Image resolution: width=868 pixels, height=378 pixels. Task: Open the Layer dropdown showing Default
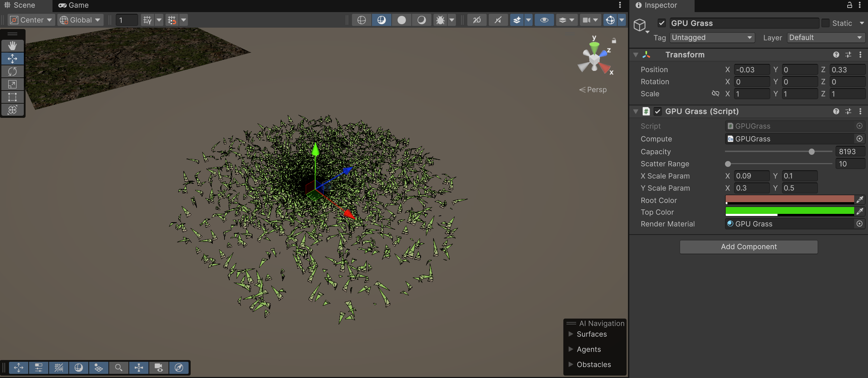(826, 38)
